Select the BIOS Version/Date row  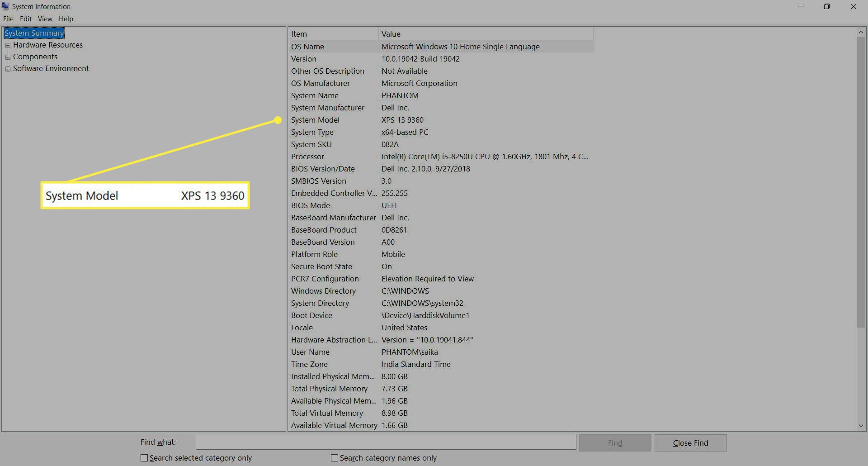coord(441,169)
